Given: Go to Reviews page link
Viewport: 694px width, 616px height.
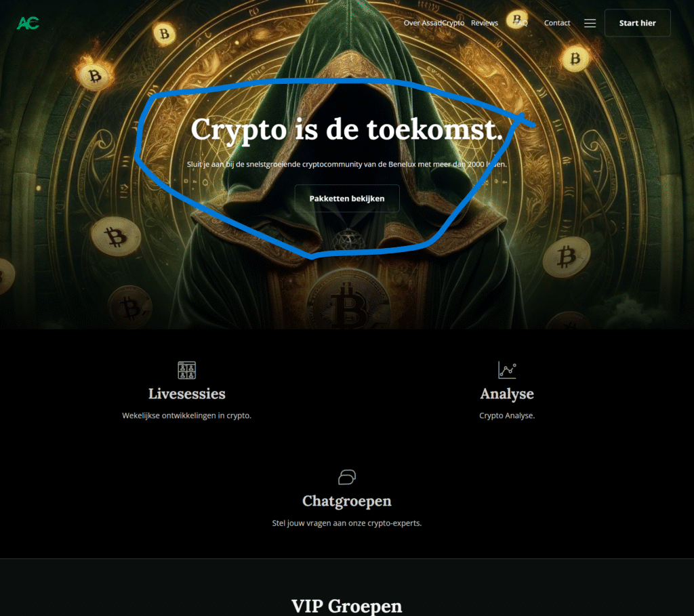Looking at the screenshot, I should [484, 23].
